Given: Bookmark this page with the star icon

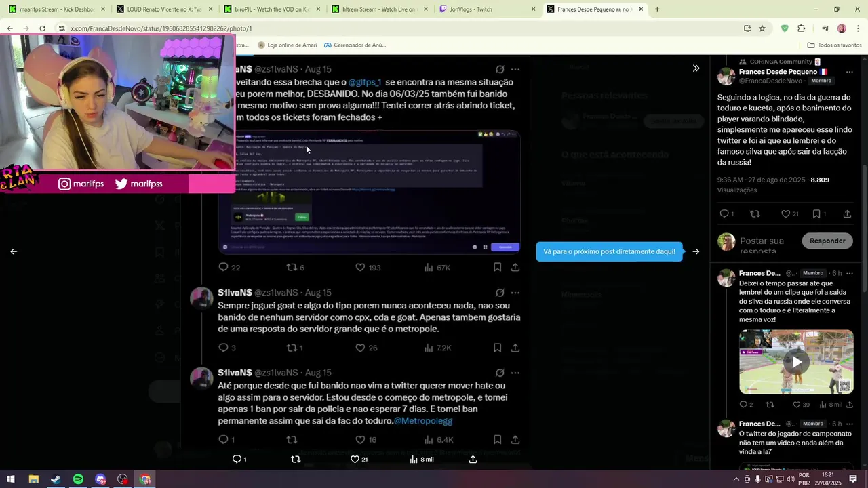Looking at the screenshot, I should (762, 28).
